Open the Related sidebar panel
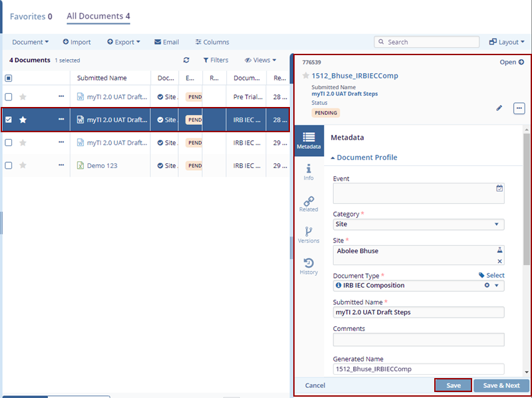The image size is (532, 398). (x=309, y=204)
